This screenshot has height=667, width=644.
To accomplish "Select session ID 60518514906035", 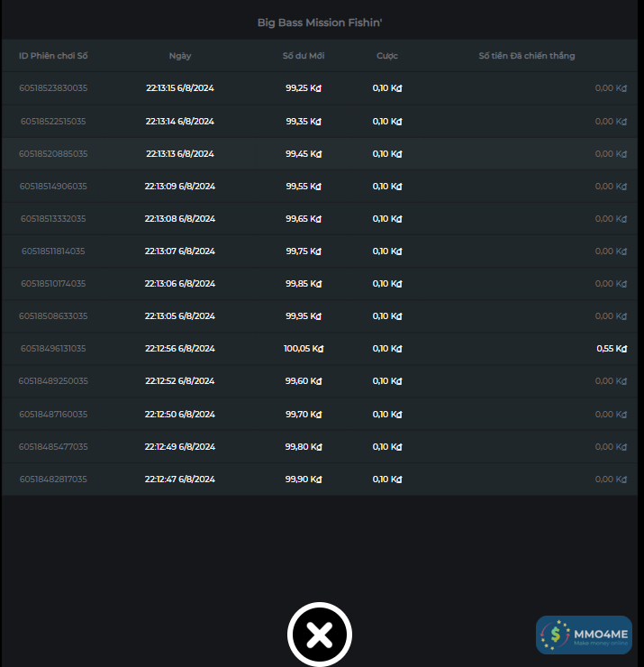I will pyautogui.click(x=53, y=187).
